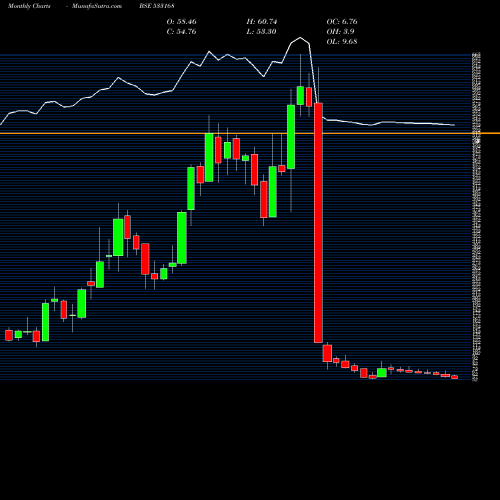
Task: Click the 'OL: 9.68' reading
Action: point(342,42)
